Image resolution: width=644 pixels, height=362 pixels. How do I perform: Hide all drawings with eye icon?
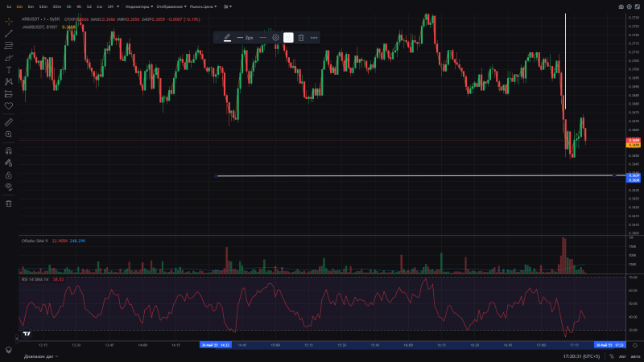9,187
